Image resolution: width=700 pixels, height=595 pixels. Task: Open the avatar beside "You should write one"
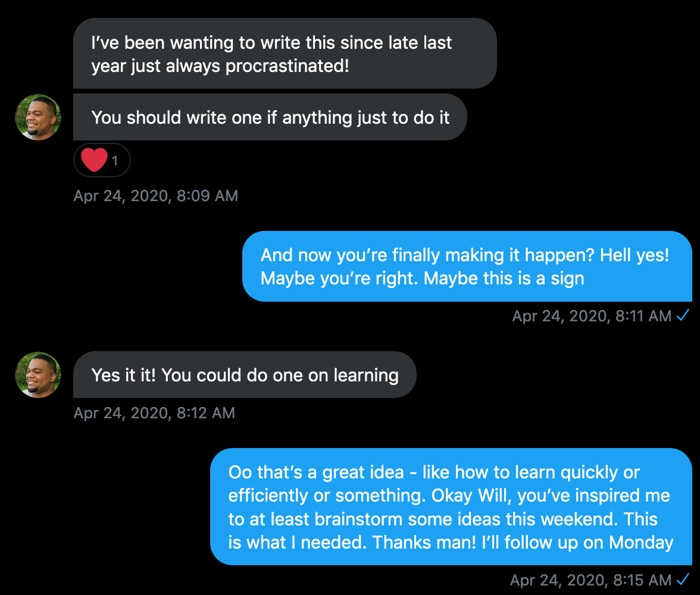click(x=38, y=117)
